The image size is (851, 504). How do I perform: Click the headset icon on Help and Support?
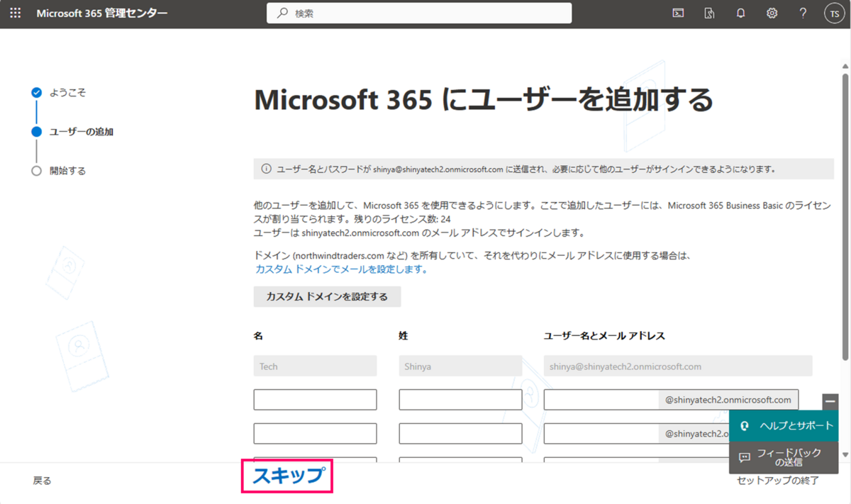[x=745, y=426]
